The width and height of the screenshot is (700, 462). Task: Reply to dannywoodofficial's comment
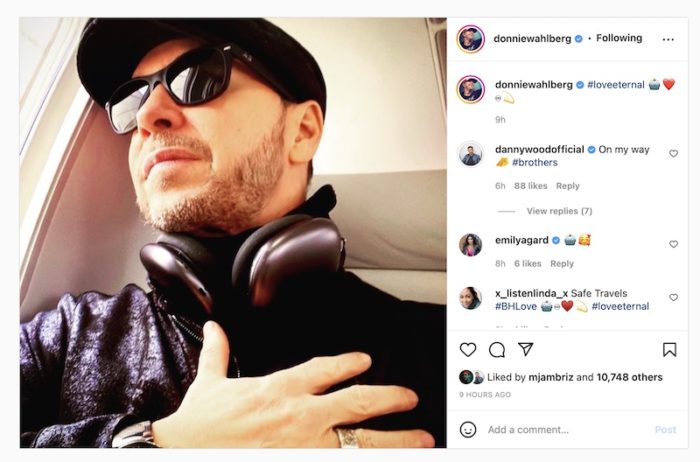click(567, 186)
